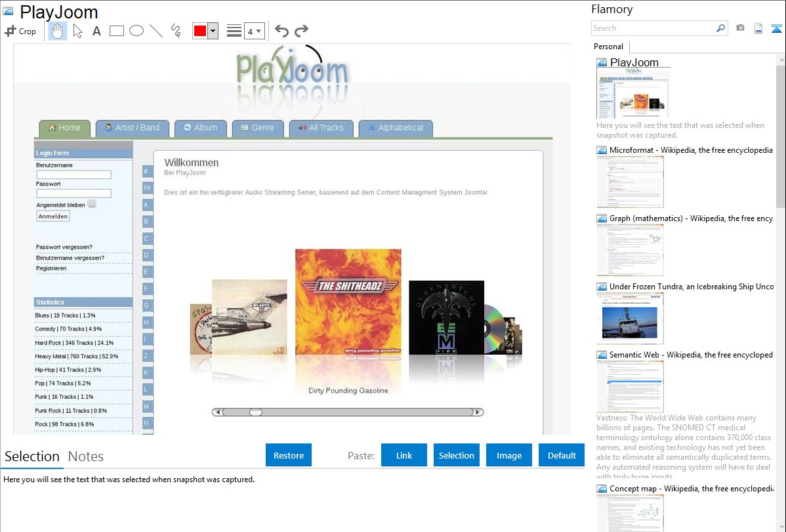
Task: Click the Registrieren link
Action: pos(51,268)
